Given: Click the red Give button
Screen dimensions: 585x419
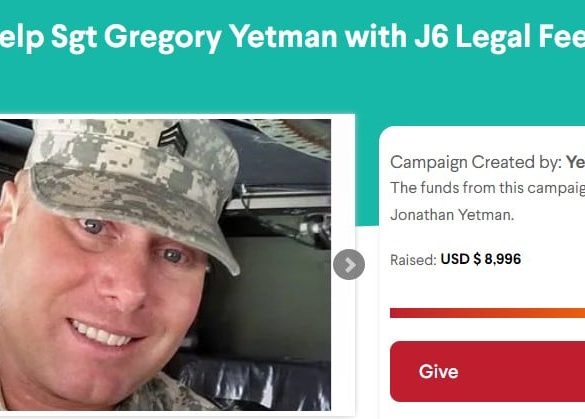Looking at the screenshot, I should [487, 371].
